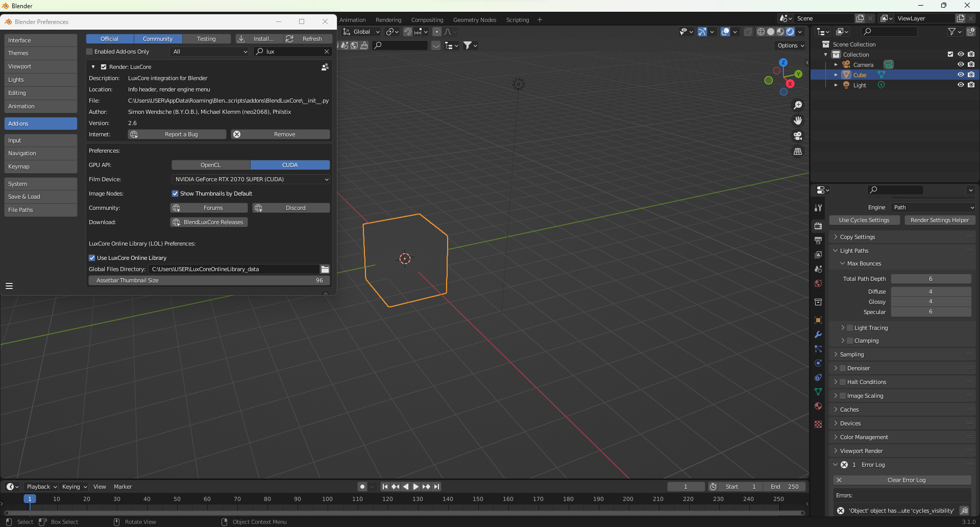This screenshot has height=527, width=980.
Task: Uncheck Show Thumbnails by Default
Action: tap(175, 194)
